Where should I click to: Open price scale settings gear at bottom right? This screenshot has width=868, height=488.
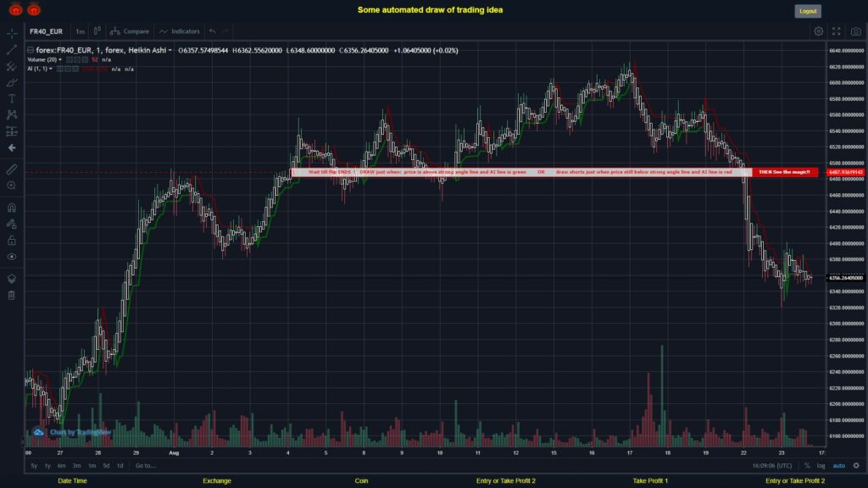[x=856, y=466]
